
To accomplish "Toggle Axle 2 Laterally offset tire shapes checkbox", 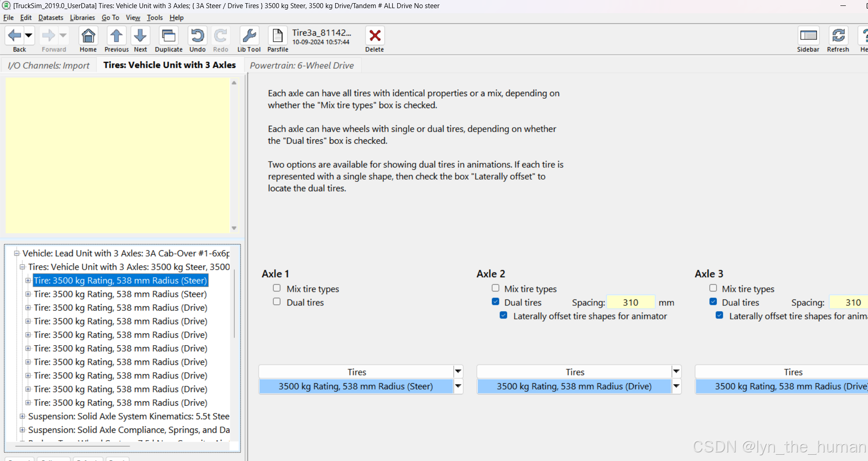I will [503, 315].
